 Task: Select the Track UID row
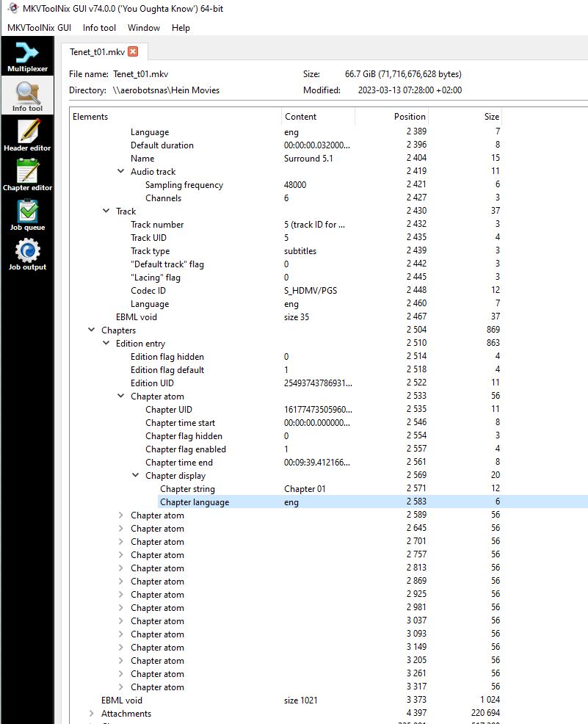tap(329, 237)
